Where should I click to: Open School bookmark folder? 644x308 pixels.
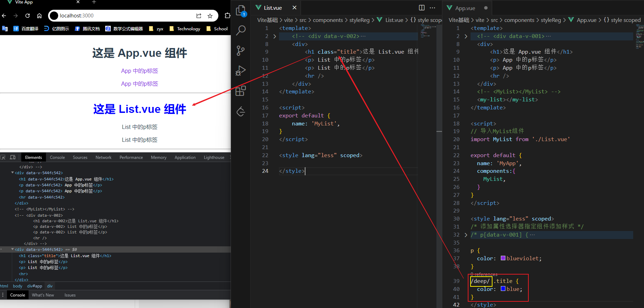(217, 29)
